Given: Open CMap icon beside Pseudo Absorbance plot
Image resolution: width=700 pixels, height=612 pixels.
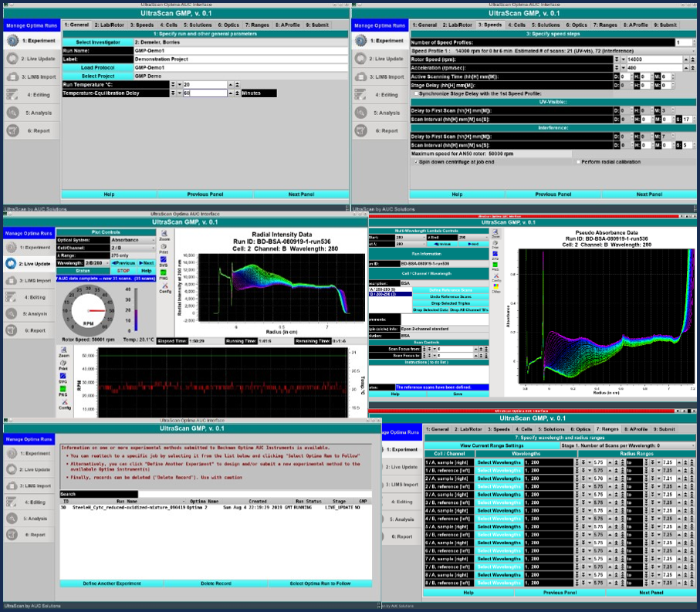Looking at the screenshot, I should click(495, 289).
